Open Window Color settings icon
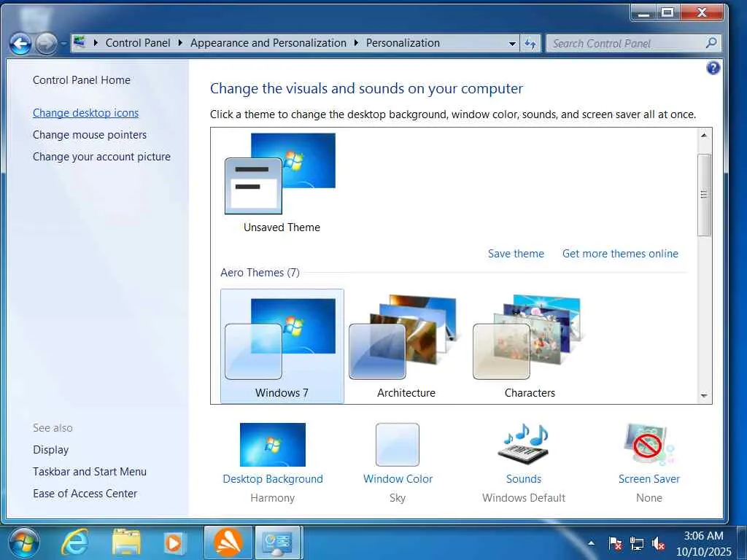Viewport: 747px width, 560px height. click(398, 445)
